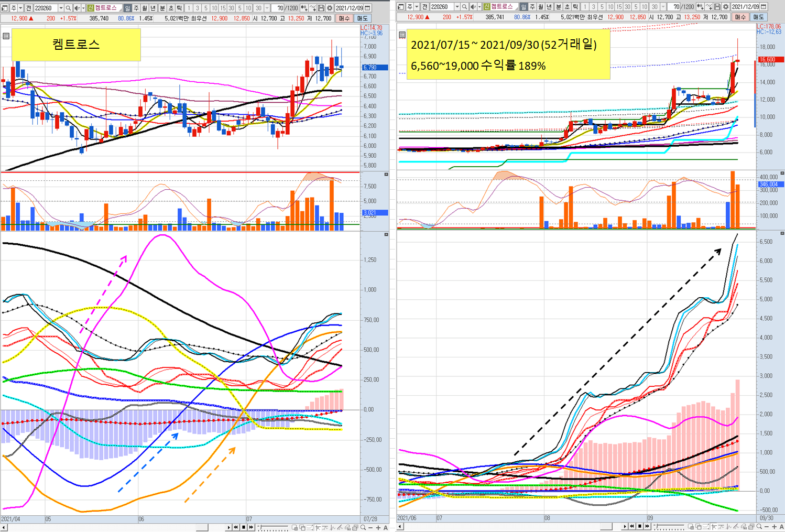Viewport: 785px width, 532px height.
Task: Click the zoom slider below the left chart
Action: [272, 527]
